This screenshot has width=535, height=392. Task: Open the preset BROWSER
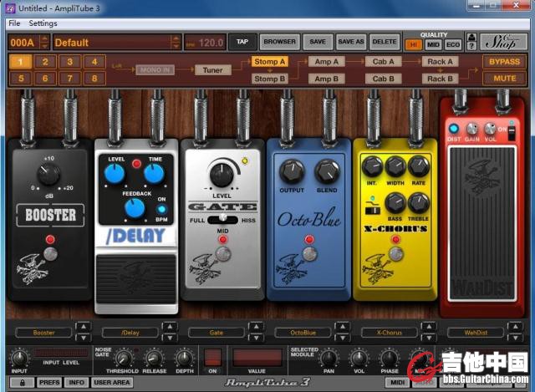[x=279, y=42]
